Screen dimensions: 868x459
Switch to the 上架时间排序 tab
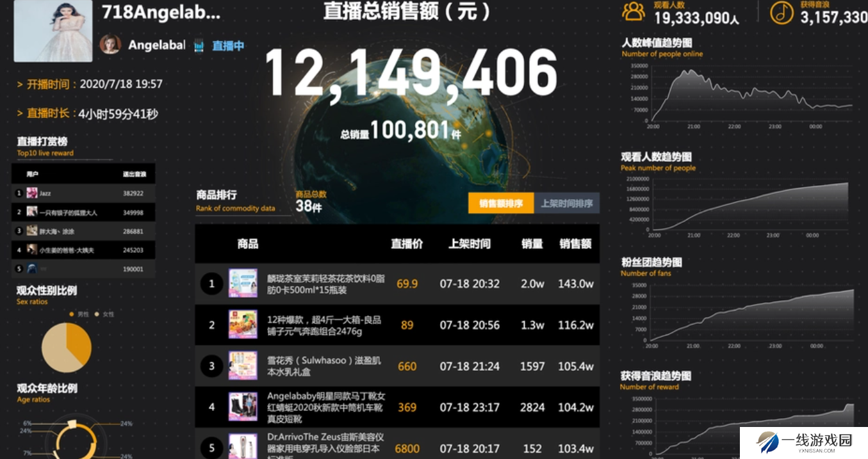[567, 204]
